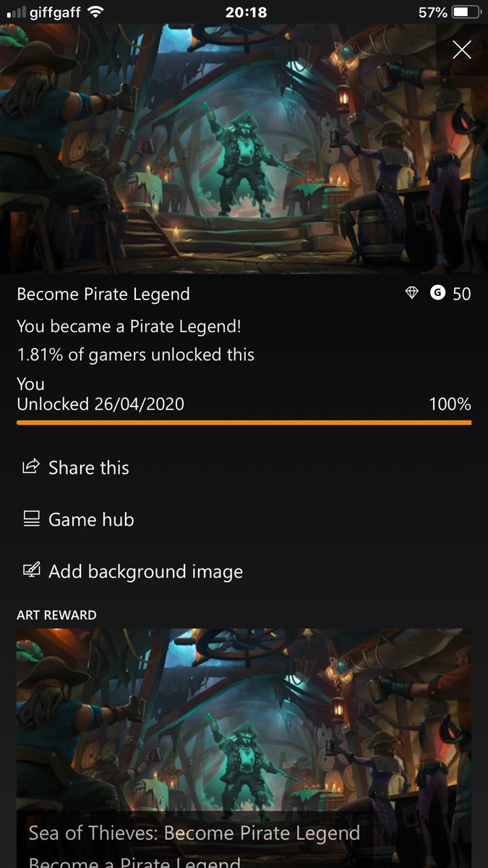488x868 pixels.
Task: Tap the Become Pirate Legend title
Action: [x=103, y=294]
